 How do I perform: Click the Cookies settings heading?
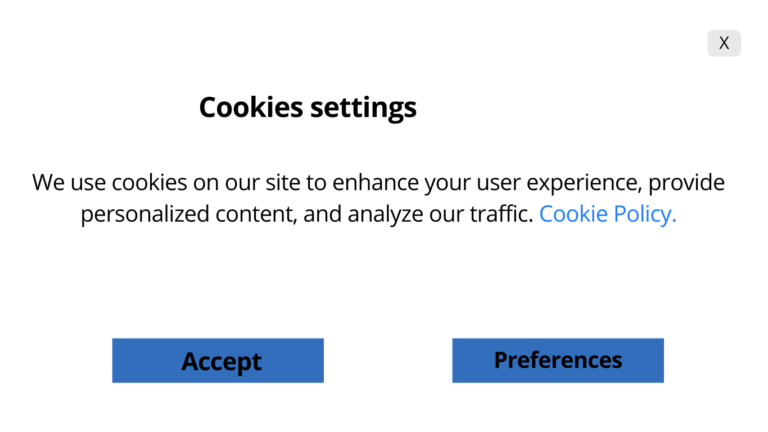click(x=307, y=107)
